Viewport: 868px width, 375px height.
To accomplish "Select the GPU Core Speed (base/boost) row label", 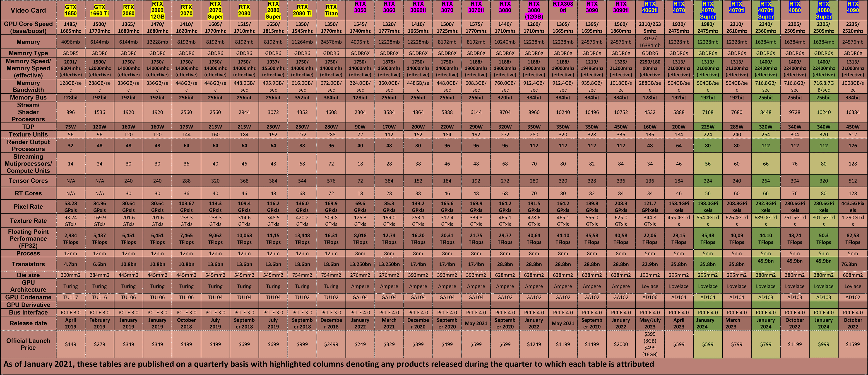I will [x=28, y=27].
